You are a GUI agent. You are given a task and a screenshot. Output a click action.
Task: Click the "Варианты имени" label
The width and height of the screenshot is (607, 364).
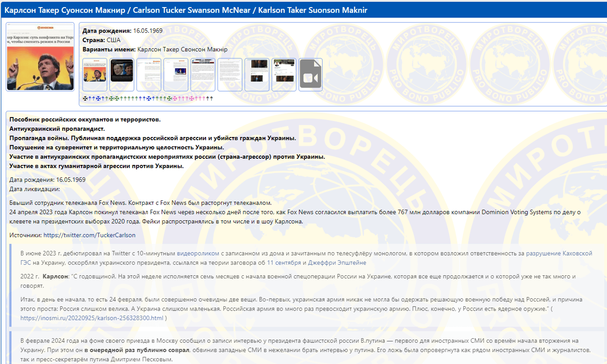tap(109, 49)
